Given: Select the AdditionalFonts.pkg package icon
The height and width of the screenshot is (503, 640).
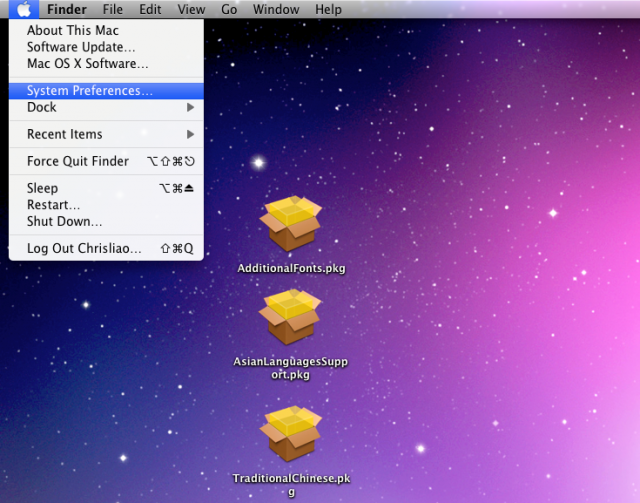Looking at the screenshot, I should [x=291, y=223].
